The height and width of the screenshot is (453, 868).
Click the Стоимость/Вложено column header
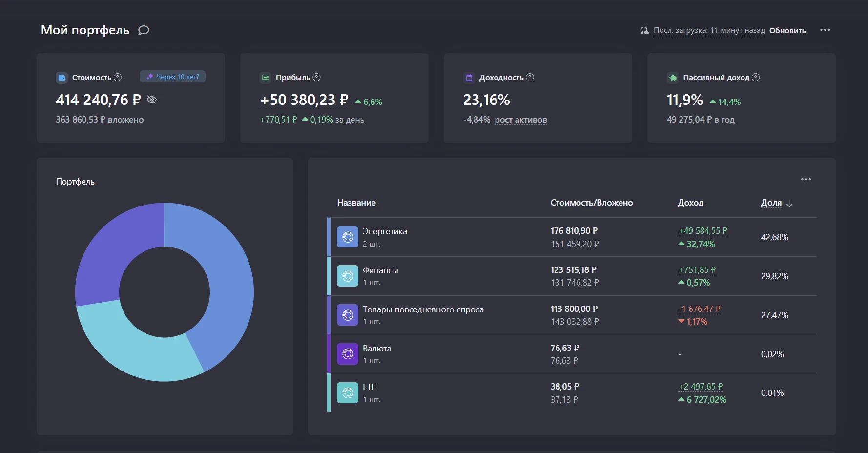tap(592, 203)
